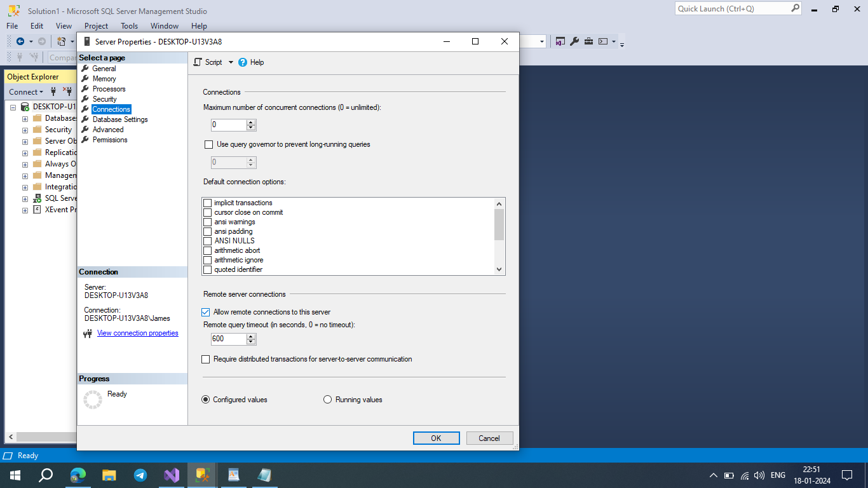Click the maximum concurrent connections field

(229, 125)
